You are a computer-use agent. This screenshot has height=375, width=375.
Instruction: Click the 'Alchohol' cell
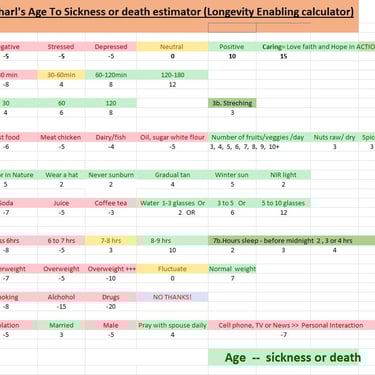tap(61, 297)
